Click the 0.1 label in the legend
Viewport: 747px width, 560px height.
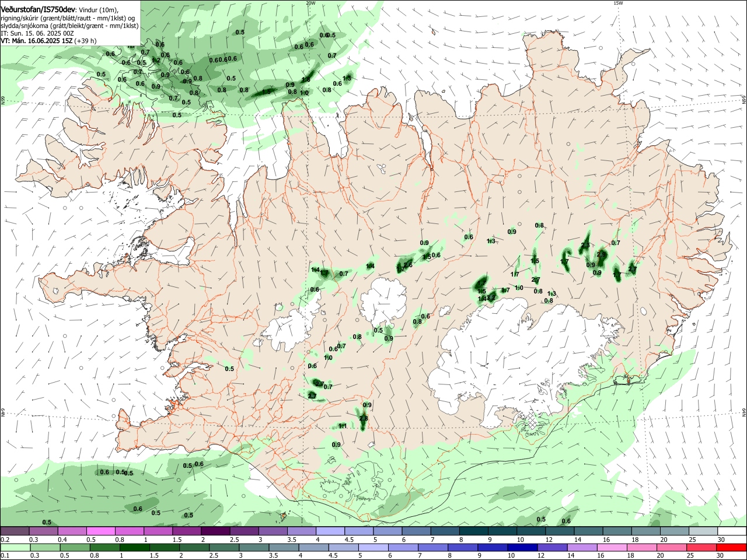pyautogui.click(x=5, y=555)
